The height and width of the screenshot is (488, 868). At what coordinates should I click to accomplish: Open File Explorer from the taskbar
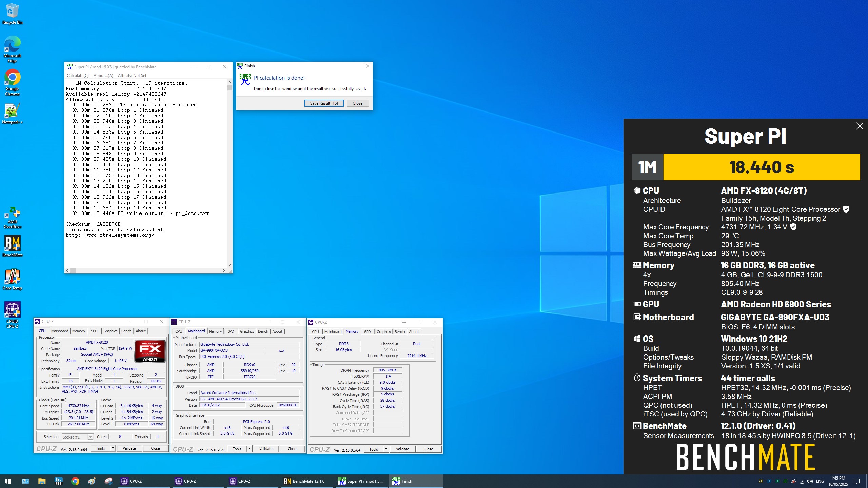[42, 481]
